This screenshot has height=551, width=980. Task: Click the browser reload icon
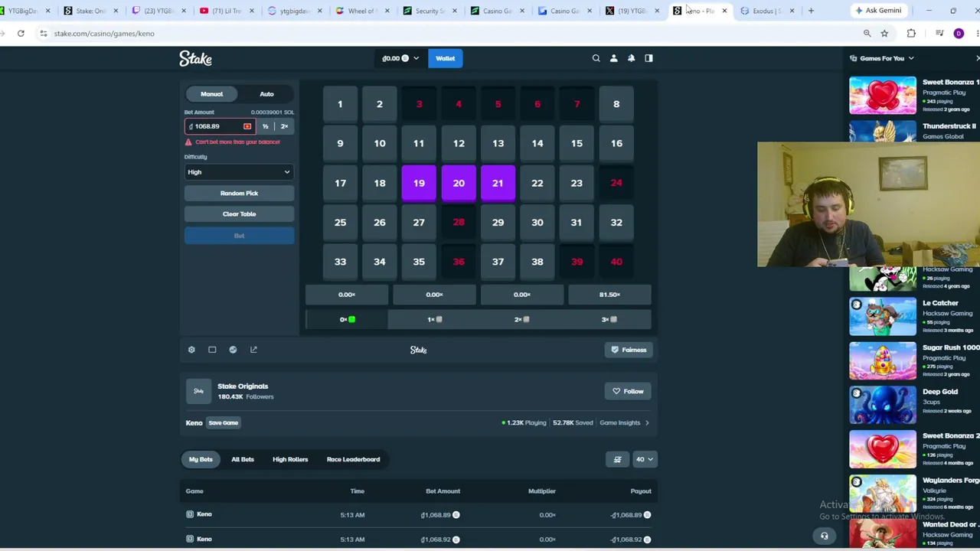[21, 34]
